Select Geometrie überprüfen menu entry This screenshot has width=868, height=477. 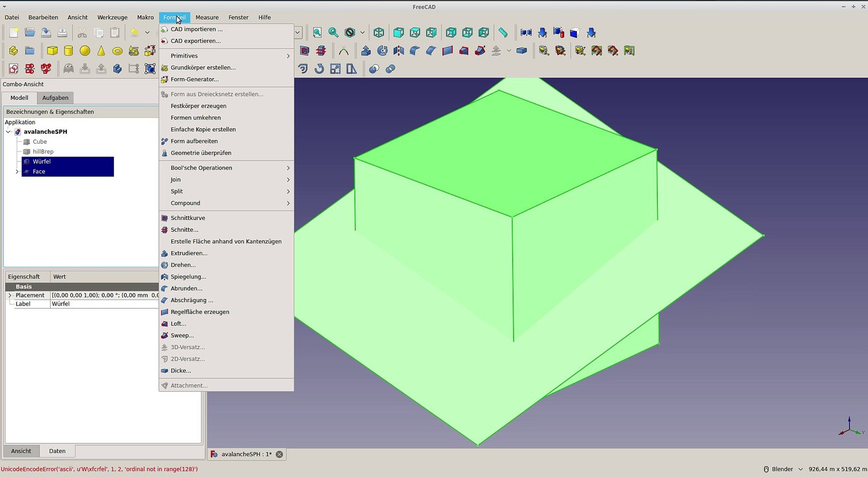(200, 153)
